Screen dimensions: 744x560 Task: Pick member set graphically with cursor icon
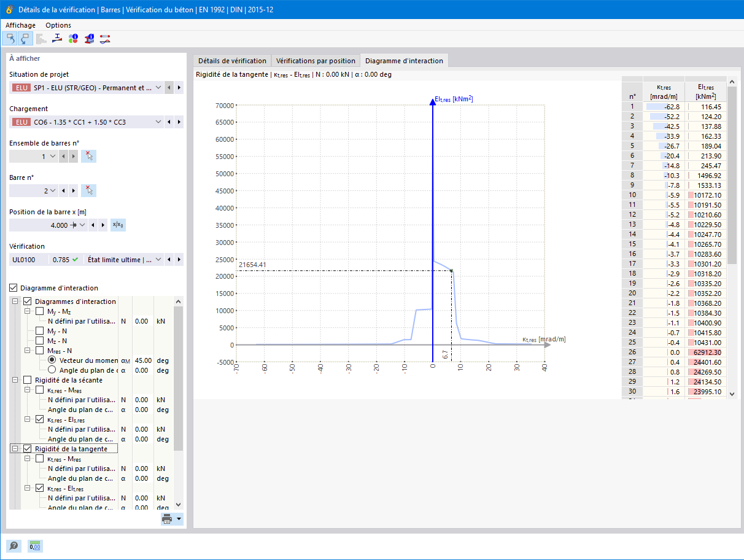(x=89, y=157)
